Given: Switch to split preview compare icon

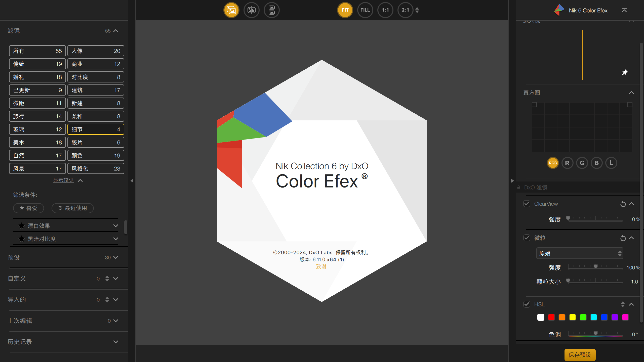Looking at the screenshot, I should 251,10.
